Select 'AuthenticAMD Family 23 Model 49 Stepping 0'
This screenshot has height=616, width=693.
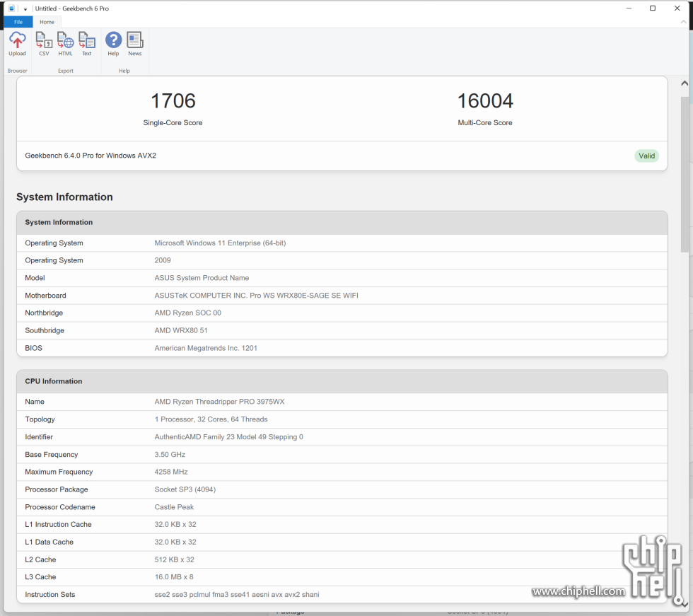click(x=228, y=437)
